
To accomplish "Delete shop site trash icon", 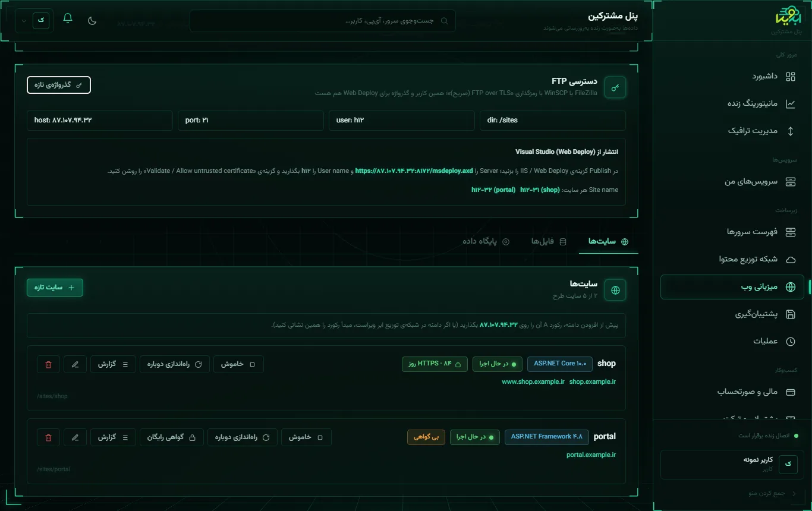I will click(48, 364).
